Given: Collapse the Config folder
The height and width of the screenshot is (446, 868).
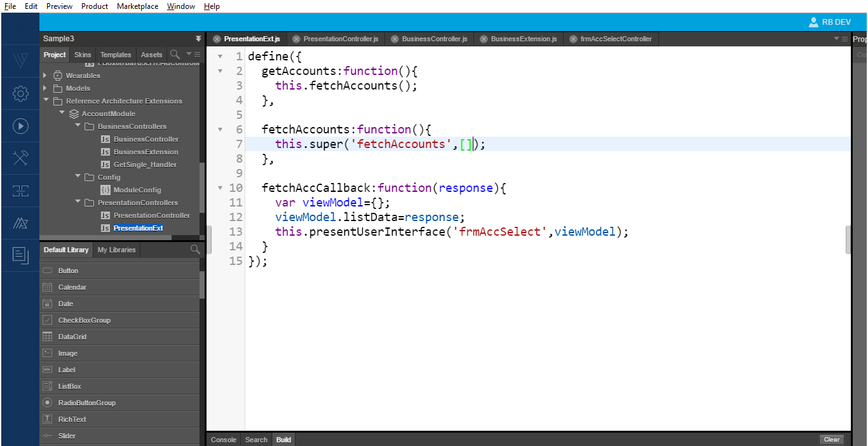Looking at the screenshot, I should [78, 177].
